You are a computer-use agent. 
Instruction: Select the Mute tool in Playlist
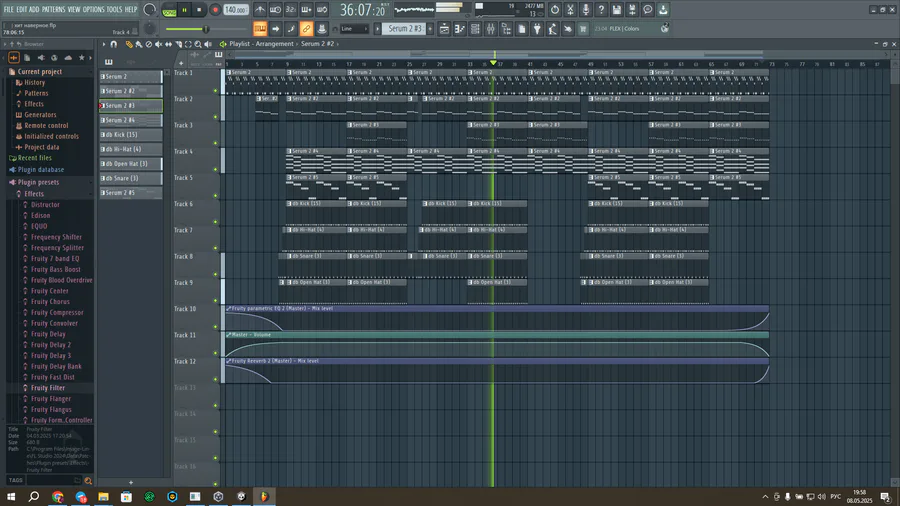[158, 44]
